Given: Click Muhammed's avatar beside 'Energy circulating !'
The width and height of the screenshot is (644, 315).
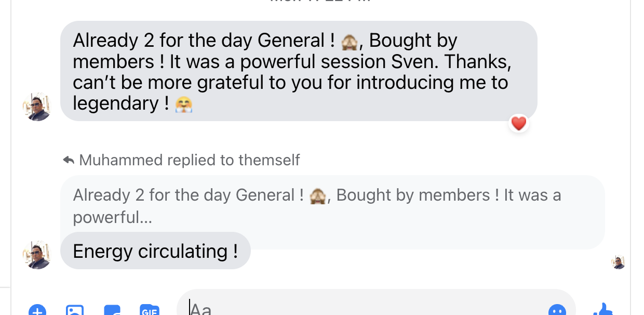Looking at the screenshot, I should point(37,254).
